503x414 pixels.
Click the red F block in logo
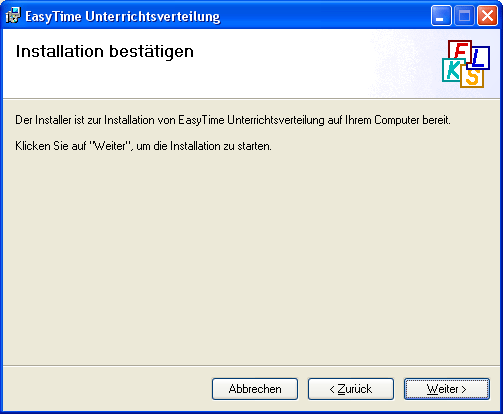click(x=460, y=50)
